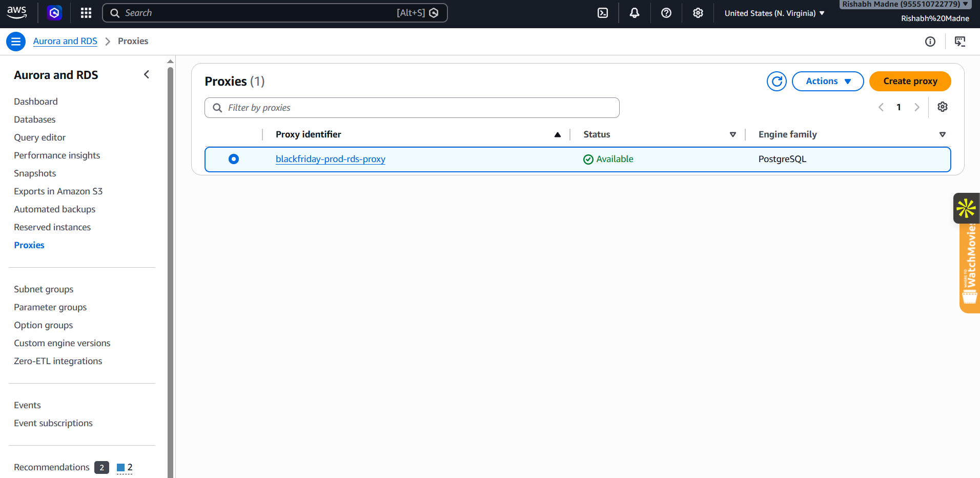The height and width of the screenshot is (478, 980).
Task: Follow the Aurora and RDS breadcrumb link
Action: point(65,41)
